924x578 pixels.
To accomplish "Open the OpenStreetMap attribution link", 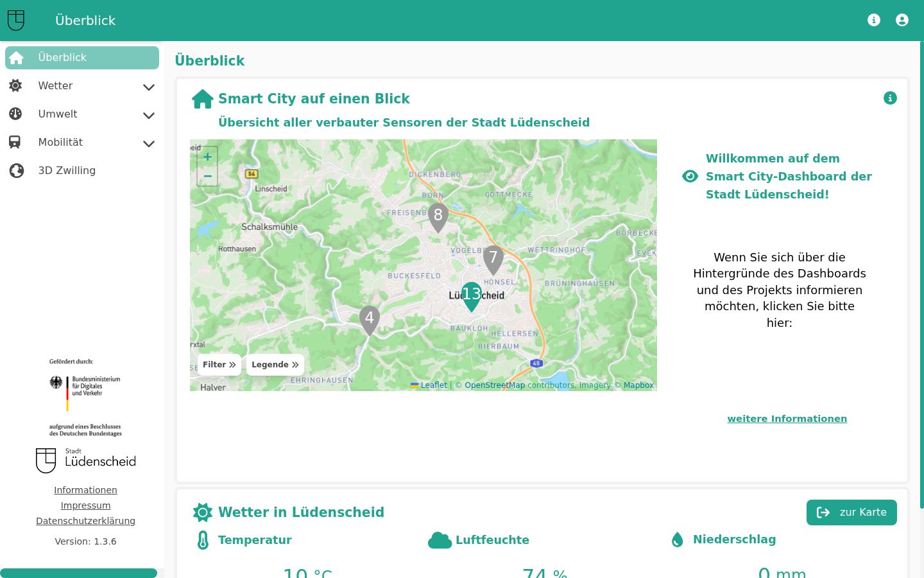I will (x=495, y=385).
